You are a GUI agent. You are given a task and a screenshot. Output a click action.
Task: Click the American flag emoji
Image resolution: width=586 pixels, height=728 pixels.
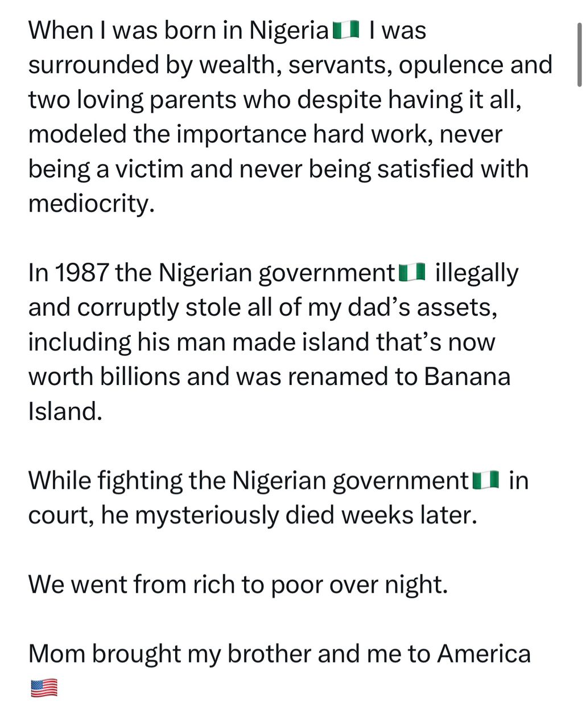(44, 688)
